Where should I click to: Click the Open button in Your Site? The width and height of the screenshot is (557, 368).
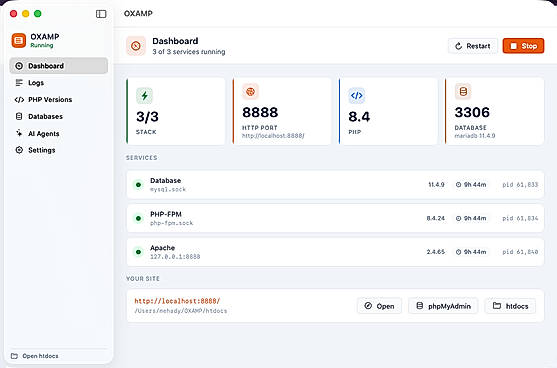pyautogui.click(x=379, y=306)
